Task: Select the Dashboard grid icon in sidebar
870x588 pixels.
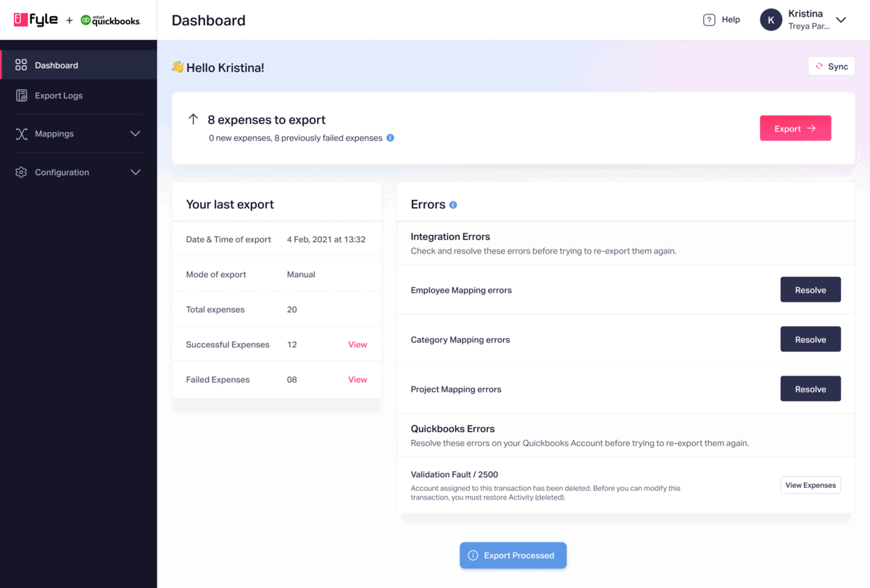Action: pos(20,64)
